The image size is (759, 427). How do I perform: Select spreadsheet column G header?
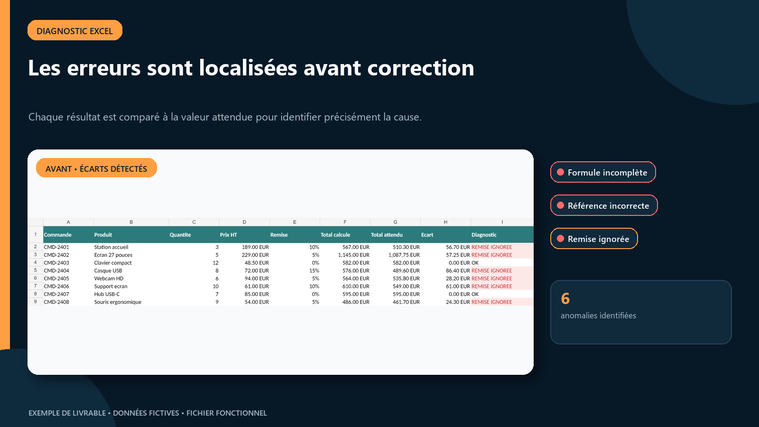[395, 222]
